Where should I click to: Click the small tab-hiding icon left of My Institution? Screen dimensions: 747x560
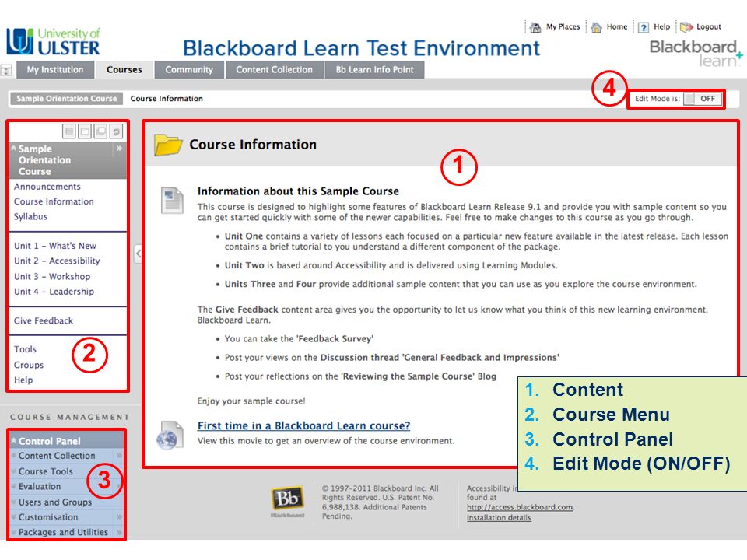[6, 71]
